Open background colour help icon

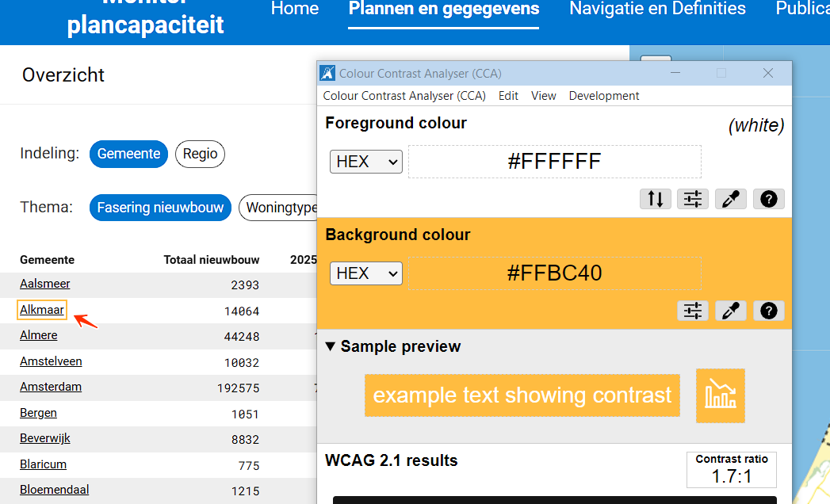[x=768, y=311]
